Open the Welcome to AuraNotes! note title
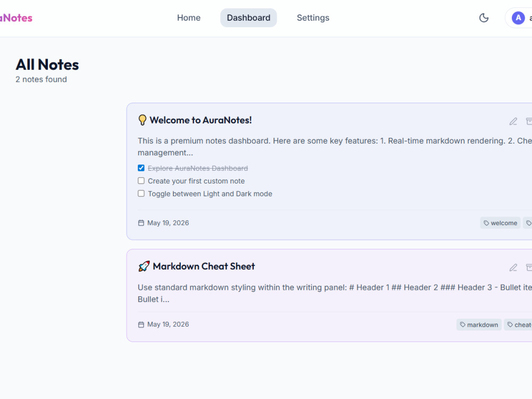 [201, 120]
